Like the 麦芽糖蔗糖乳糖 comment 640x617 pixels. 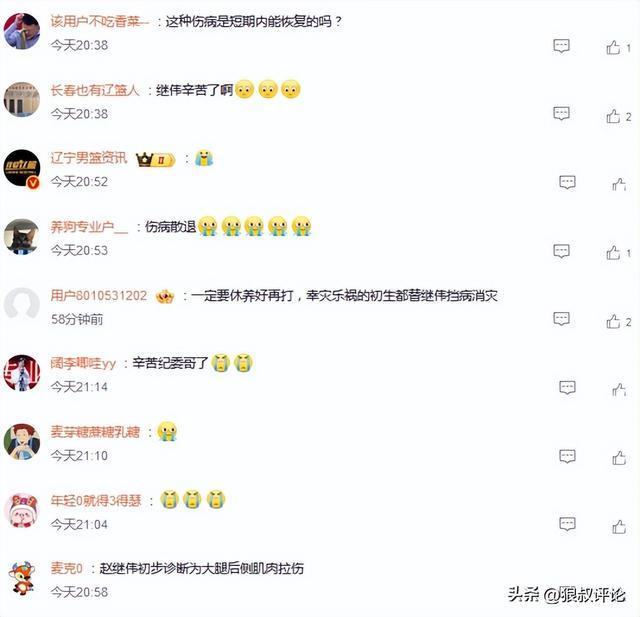point(619,458)
